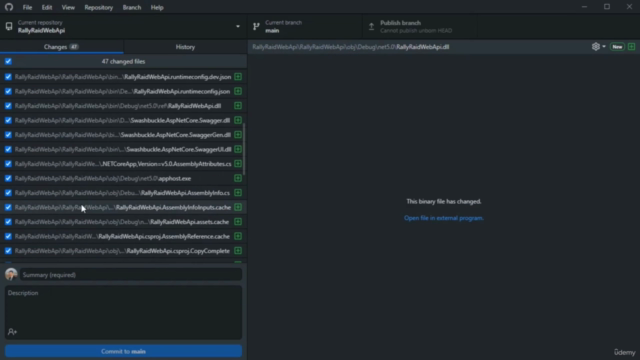Open the View menu

coord(68,7)
